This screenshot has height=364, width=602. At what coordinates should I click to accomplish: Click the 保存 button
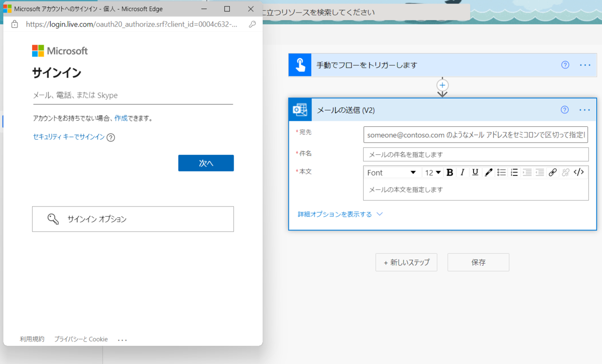(x=478, y=262)
